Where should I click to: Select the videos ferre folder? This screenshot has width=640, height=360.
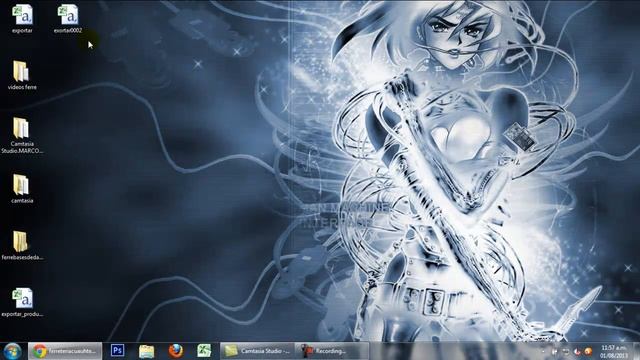22,75
